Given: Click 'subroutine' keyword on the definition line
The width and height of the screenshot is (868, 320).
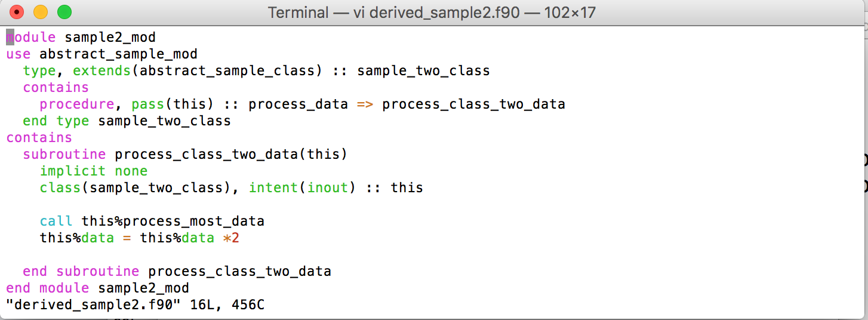Looking at the screenshot, I should click(64, 155).
